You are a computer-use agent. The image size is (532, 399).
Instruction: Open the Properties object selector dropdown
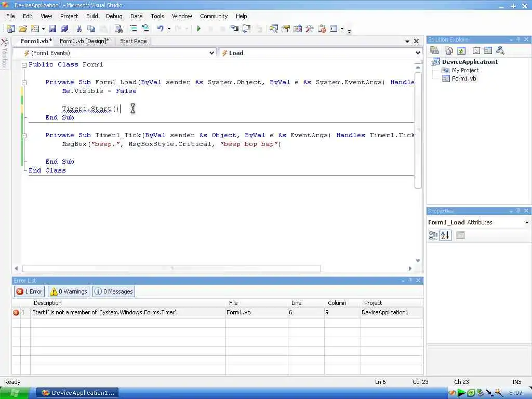(x=527, y=222)
